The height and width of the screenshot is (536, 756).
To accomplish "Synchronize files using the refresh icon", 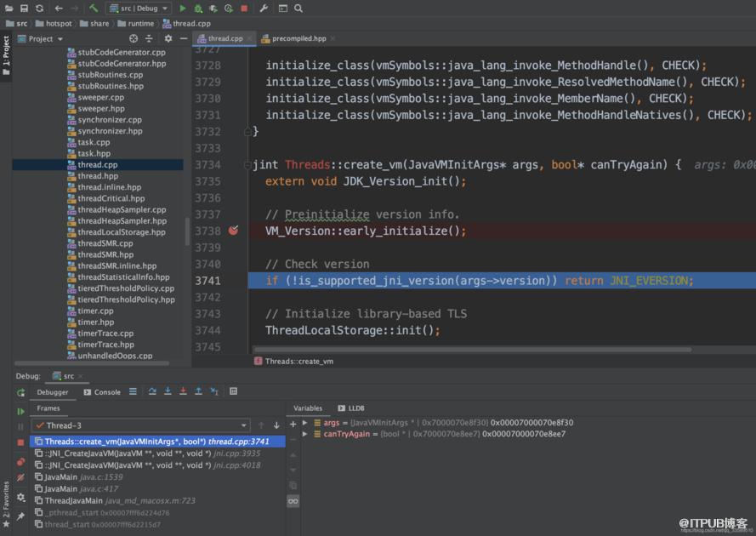I will [39, 9].
